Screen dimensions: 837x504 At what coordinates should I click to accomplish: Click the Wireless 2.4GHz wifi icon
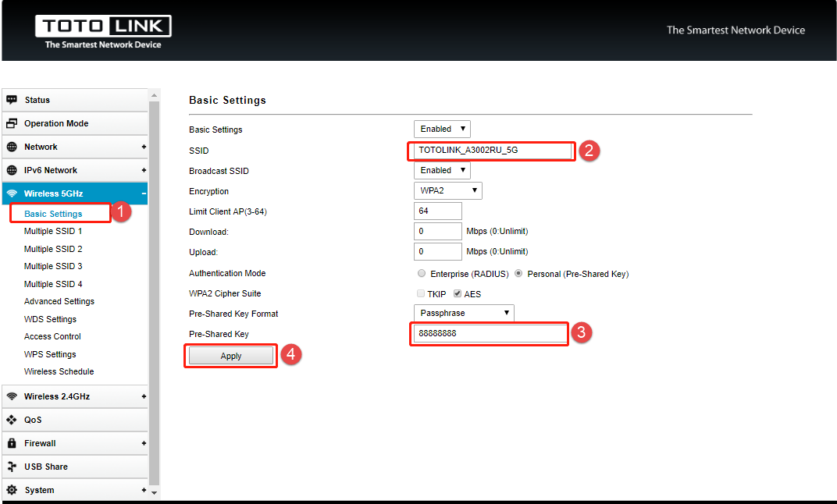click(x=12, y=396)
